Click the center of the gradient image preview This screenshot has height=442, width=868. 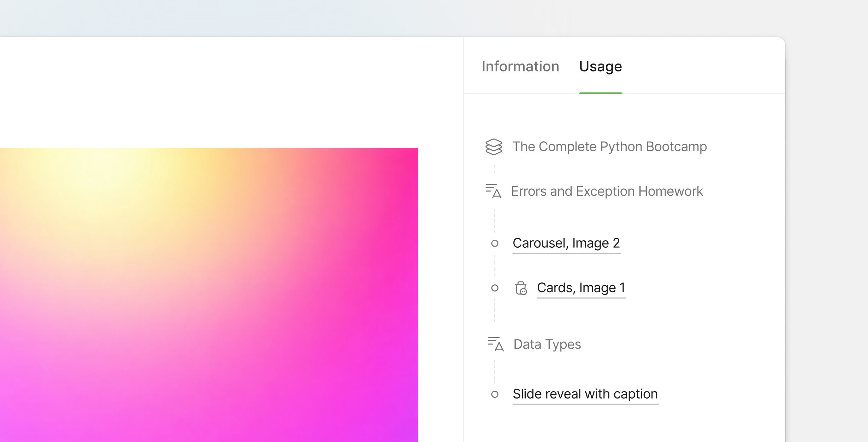[x=208, y=295]
